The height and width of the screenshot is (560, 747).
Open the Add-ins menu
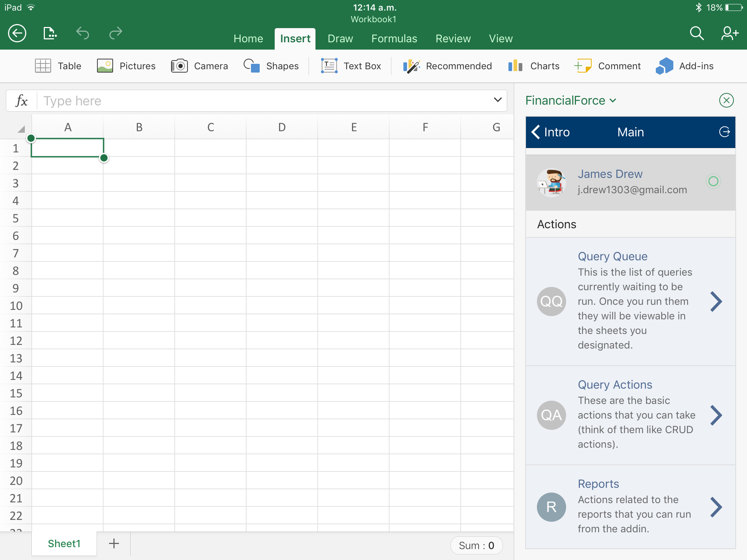pos(685,66)
